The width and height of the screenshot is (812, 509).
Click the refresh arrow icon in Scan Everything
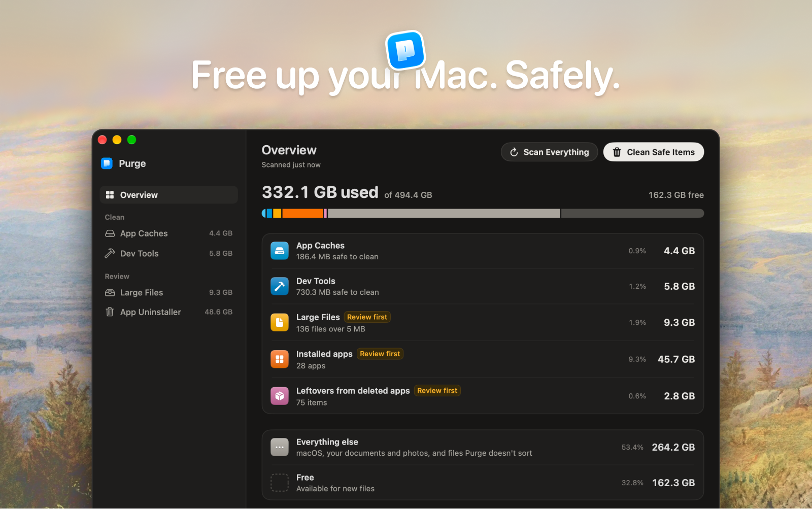[x=514, y=152]
